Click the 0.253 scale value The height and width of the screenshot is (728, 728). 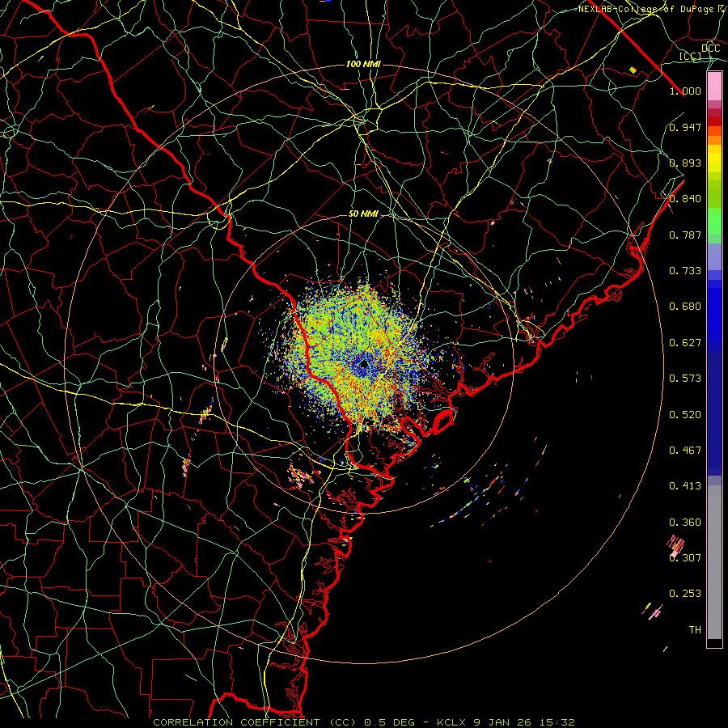click(x=685, y=594)
